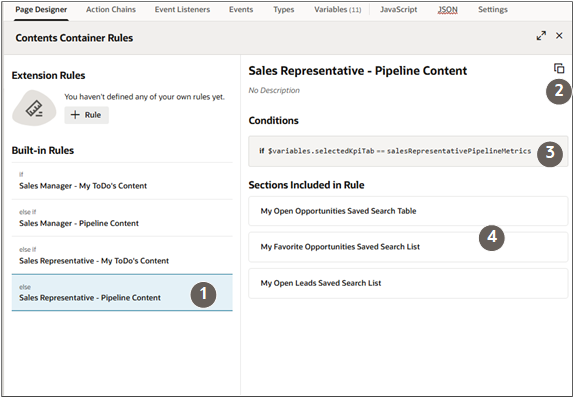Click the ruler illustration under Extension Rules
This screenshot has height=398, width=574.
tap(34, 108)
